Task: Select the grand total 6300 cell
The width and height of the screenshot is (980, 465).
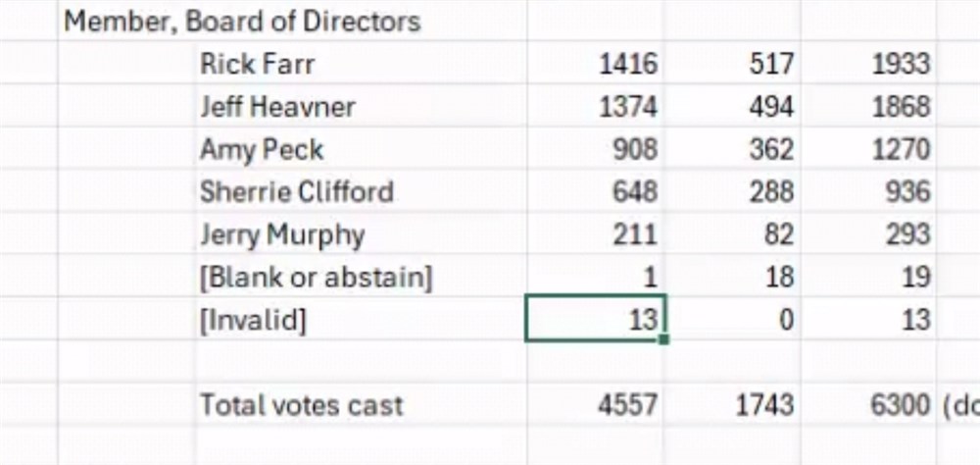Action: coord(868,405)
